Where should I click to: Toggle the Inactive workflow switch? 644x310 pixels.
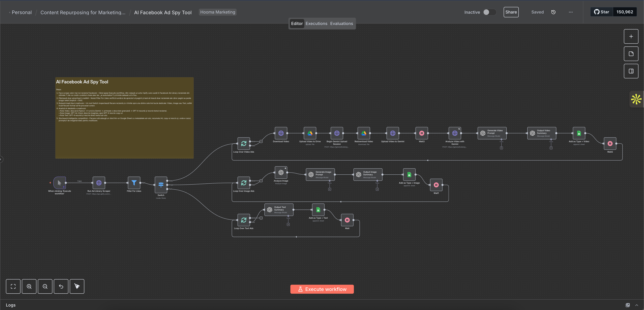click(x=489, y=12)
